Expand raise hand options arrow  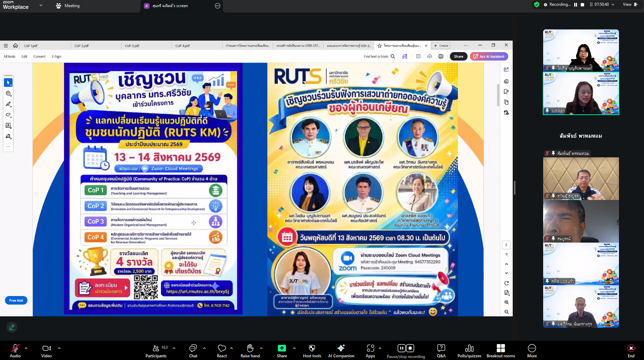coord(261,348)
